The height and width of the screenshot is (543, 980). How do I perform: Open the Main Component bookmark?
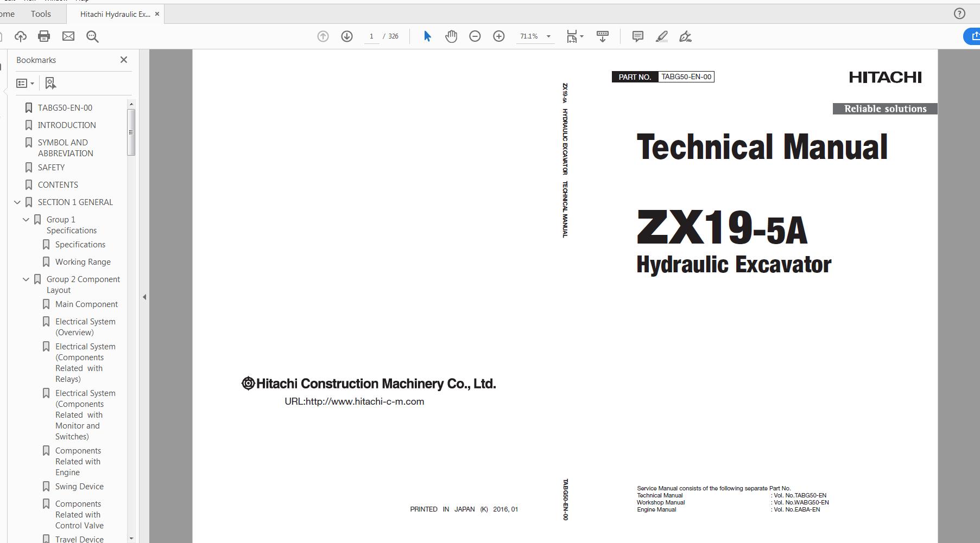pyautogui.click(x=86, y=304)
